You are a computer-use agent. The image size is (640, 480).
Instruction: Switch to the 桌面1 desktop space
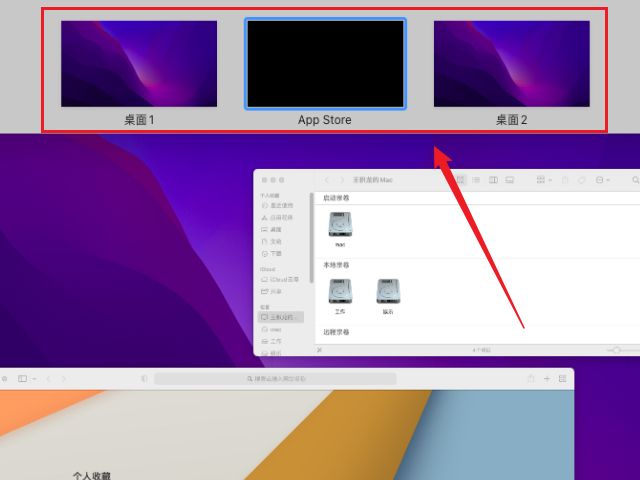139,64
